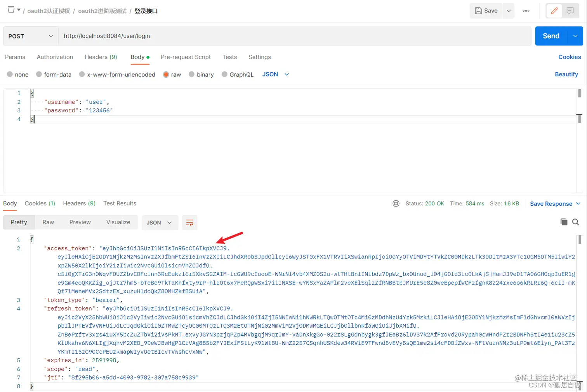Image resolution: width=587 pixels, height=392 pixels.
Task: Open the comments icon
Action: pyautogui.click(x=570, y=11)
